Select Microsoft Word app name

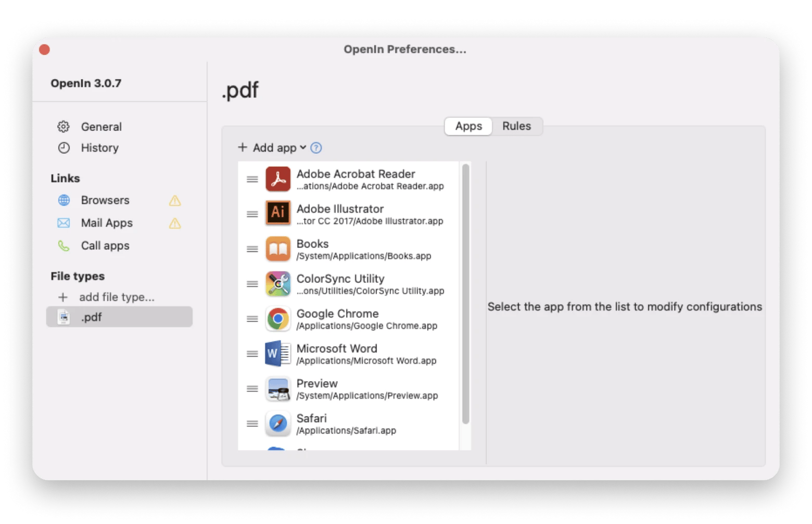click(337, 348)
